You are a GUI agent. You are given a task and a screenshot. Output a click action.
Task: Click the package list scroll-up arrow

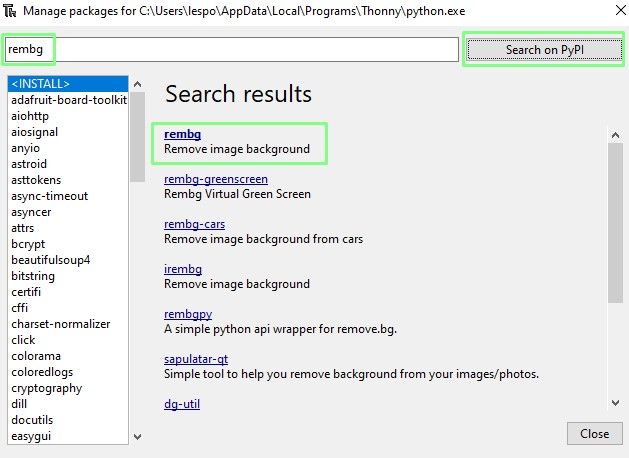pos(138,84)
